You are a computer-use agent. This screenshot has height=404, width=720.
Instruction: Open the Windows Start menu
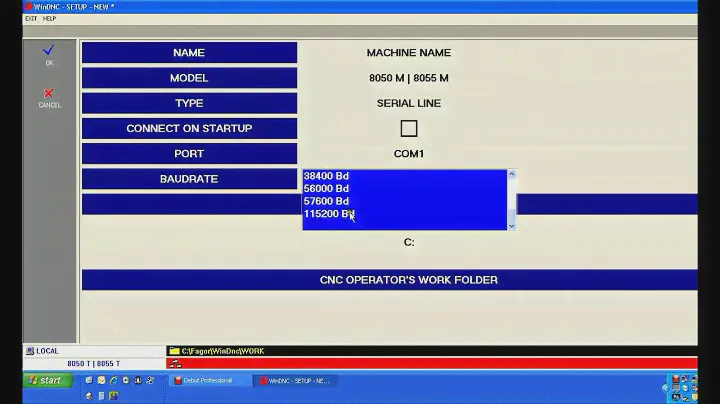[x=48, y=380]
